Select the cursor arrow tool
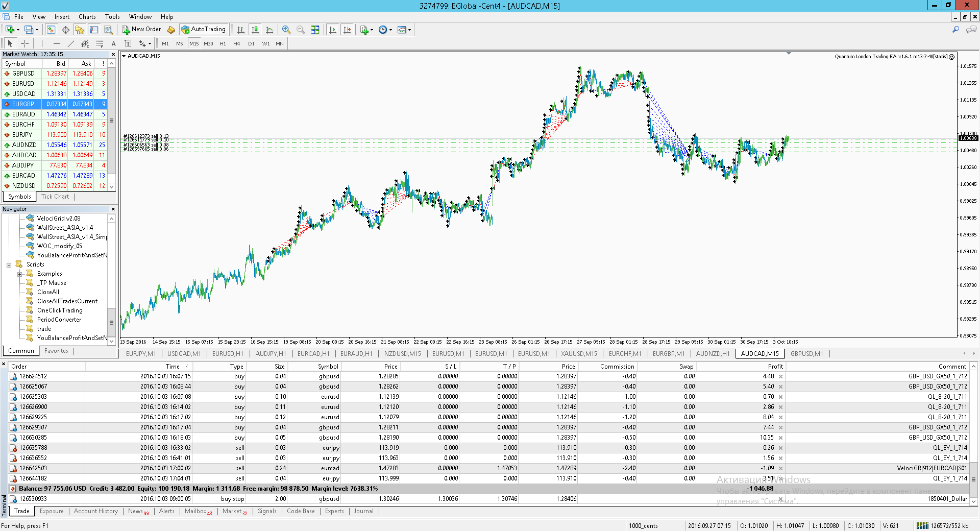 (x=10, y=43)
